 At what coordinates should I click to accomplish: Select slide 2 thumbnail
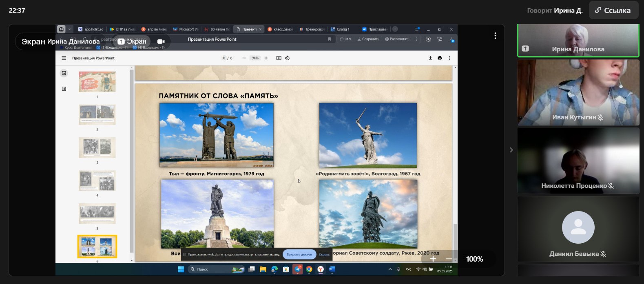pos(97,114)
